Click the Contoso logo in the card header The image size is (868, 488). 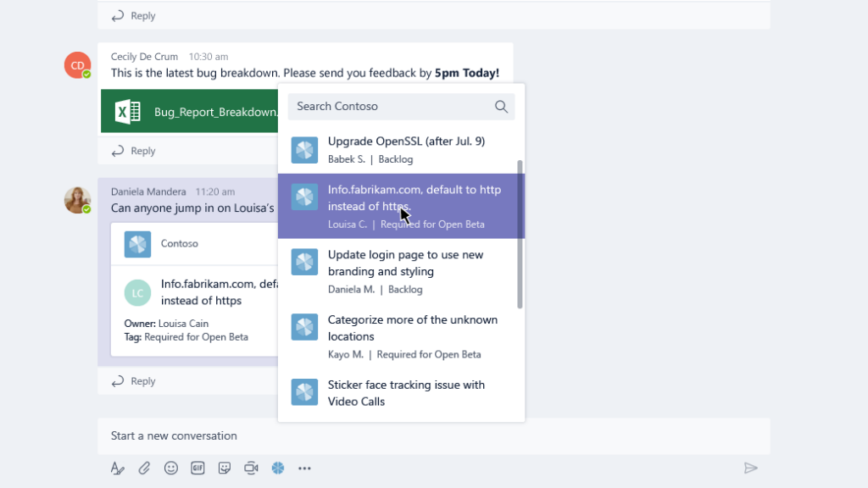point(137,244)
